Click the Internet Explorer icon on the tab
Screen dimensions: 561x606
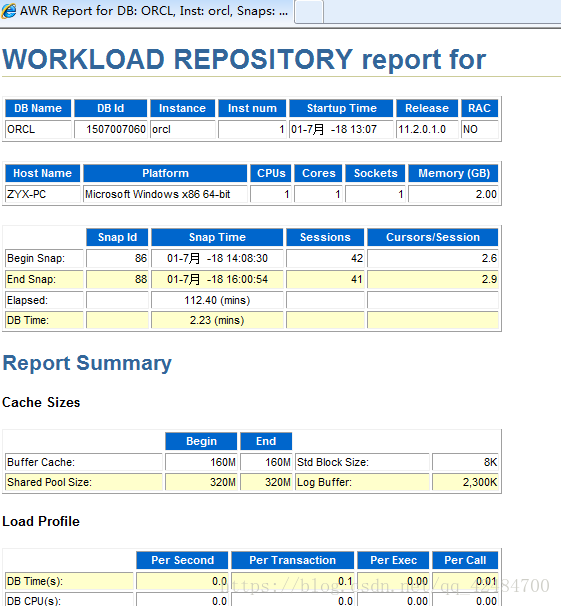pos(9,11)
